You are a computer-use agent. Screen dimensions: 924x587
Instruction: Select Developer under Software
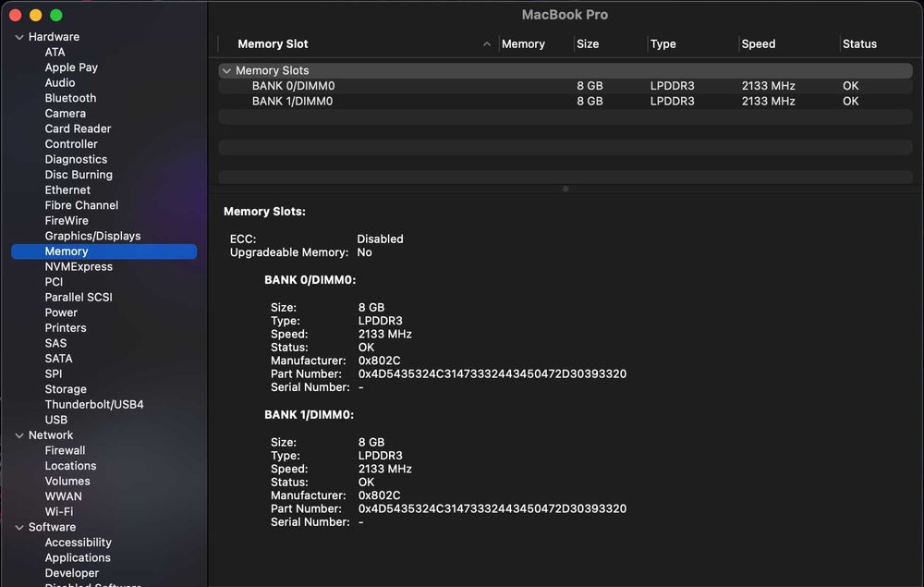(72, 573)
